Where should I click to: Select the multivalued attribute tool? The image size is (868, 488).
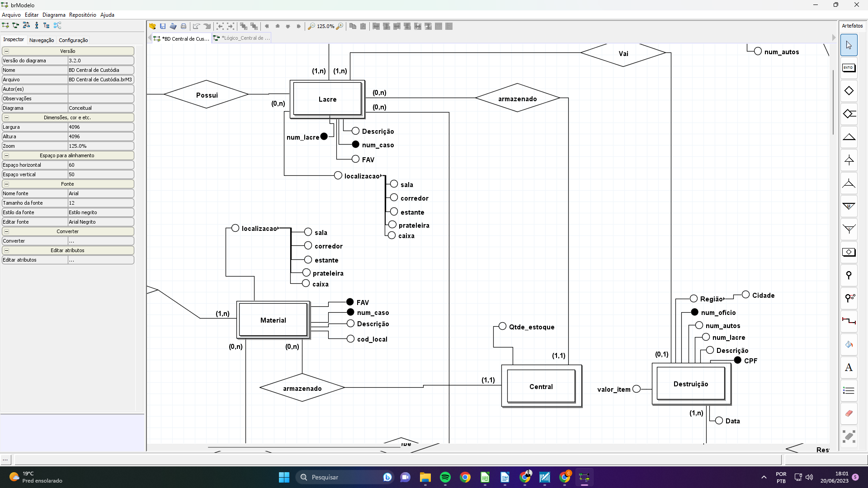(849, 298)
